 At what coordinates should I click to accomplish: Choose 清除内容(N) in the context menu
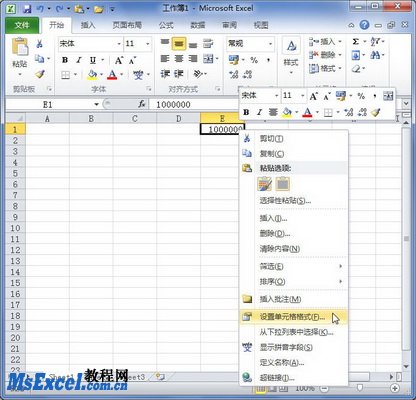point(293,249)
